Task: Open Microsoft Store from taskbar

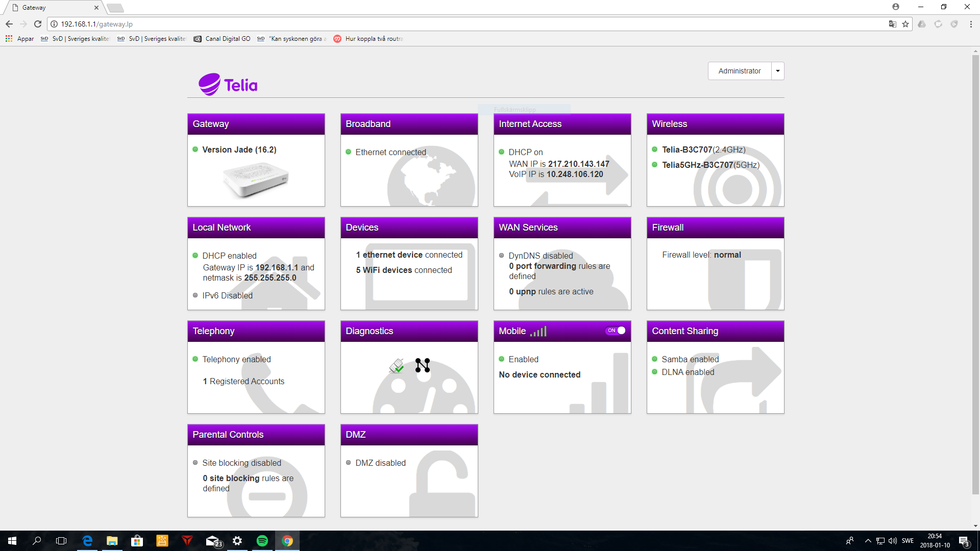Action: coord(137,541)
